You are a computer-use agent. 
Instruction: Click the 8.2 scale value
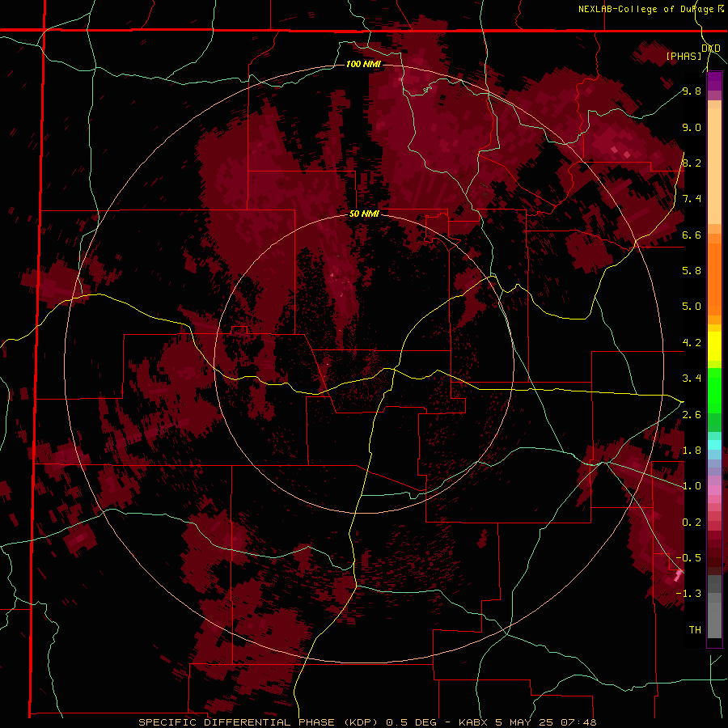point(692,163)
